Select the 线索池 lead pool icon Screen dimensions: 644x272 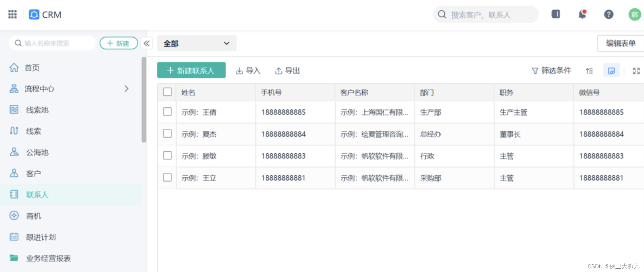pyautogui.click(x=14, y=110)
